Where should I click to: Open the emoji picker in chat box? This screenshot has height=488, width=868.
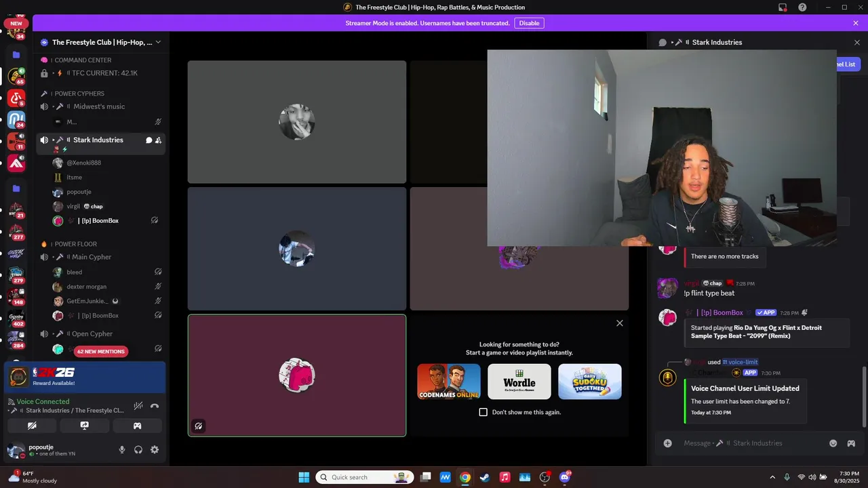tap(833, 443)
